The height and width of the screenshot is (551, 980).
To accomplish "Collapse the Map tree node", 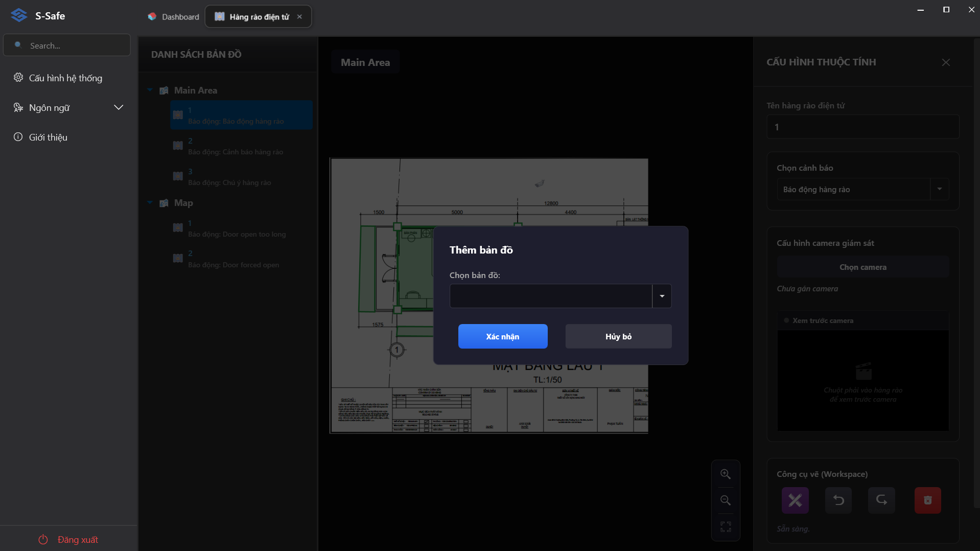I will [x=150, y=202].
